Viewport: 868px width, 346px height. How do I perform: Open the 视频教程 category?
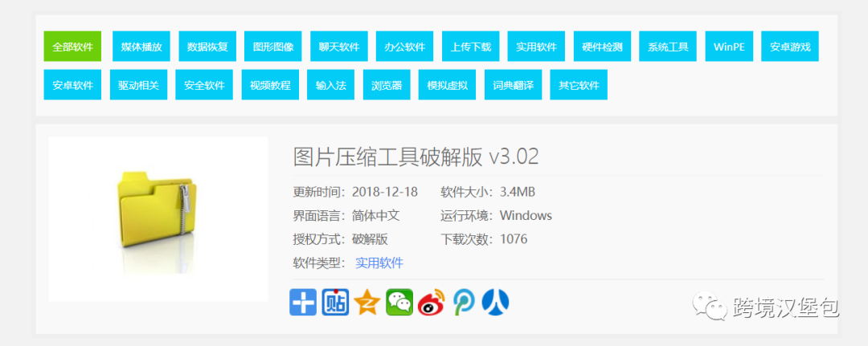[x=270, y=85]
